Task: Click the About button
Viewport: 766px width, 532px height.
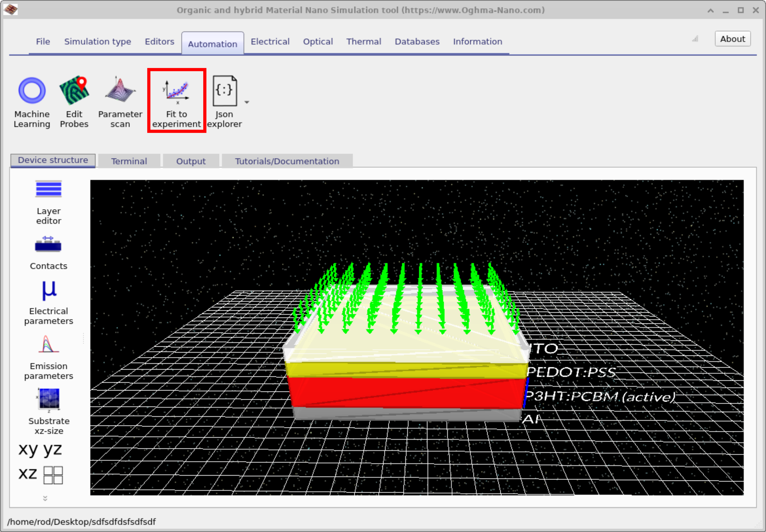Action: (732, 38)
